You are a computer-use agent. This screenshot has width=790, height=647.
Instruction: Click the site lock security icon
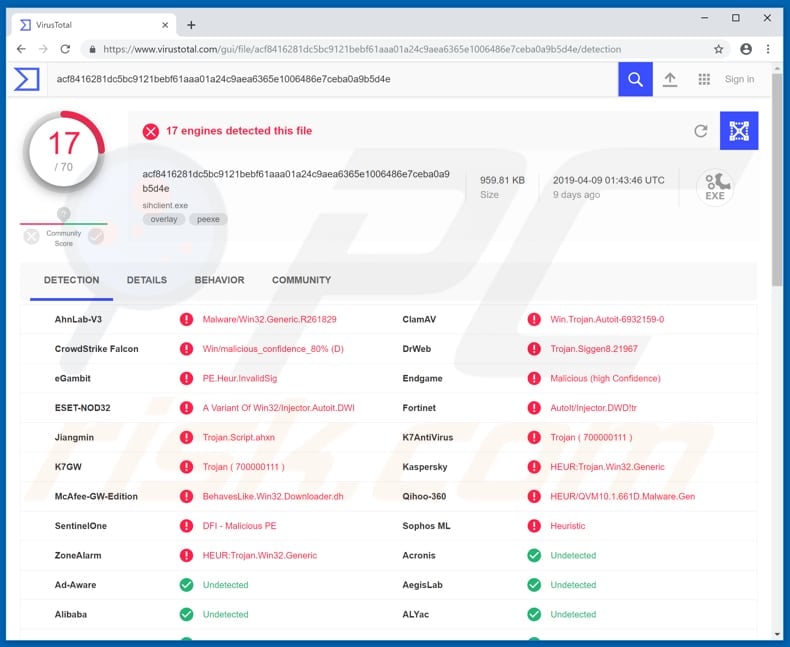click(x=92, y=49)
